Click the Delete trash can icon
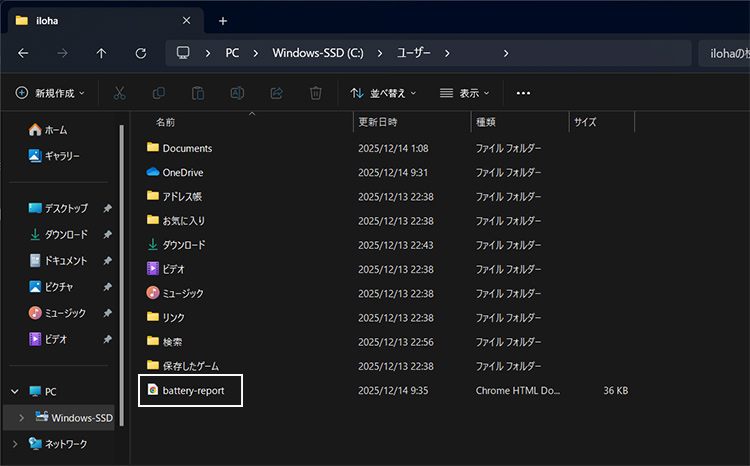Image resolution: width=750 pixels, height=466 pixels. click(x=316, y=93)
